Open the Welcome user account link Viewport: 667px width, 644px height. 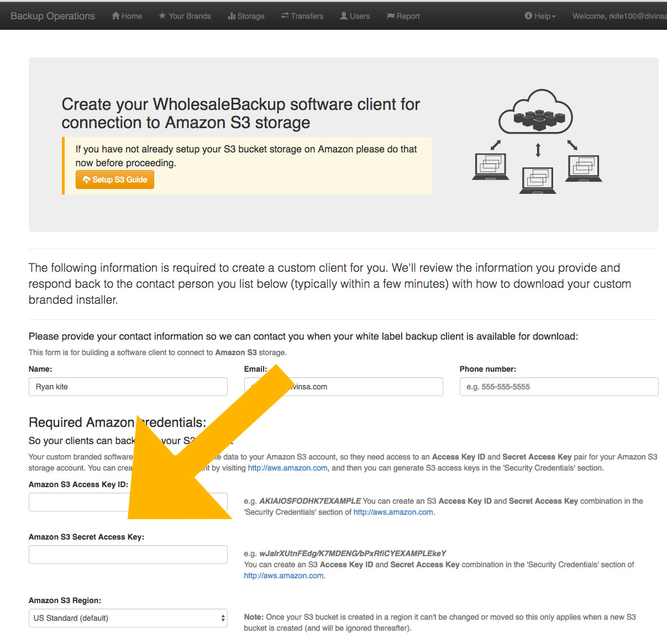pos(619,16)
